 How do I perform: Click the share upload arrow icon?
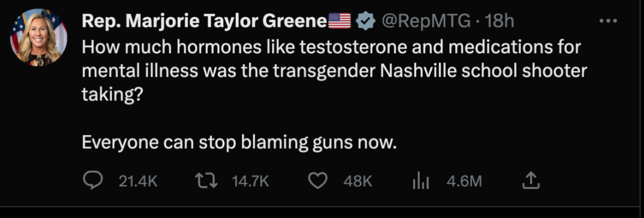[x=530, y=181]
